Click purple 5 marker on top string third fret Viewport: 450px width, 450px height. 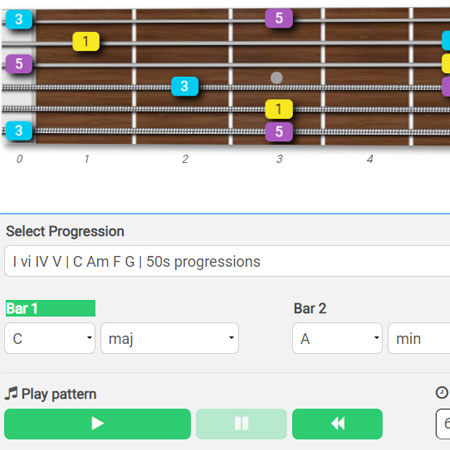point(279,18)
